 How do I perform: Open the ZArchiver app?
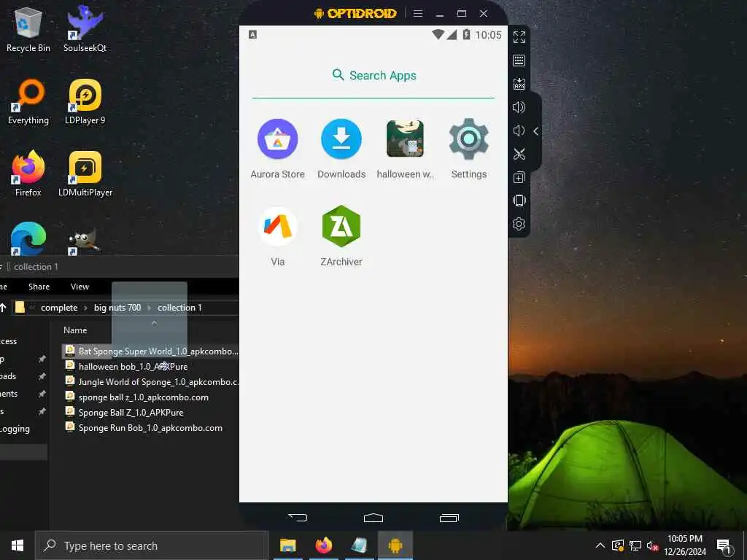341,236
